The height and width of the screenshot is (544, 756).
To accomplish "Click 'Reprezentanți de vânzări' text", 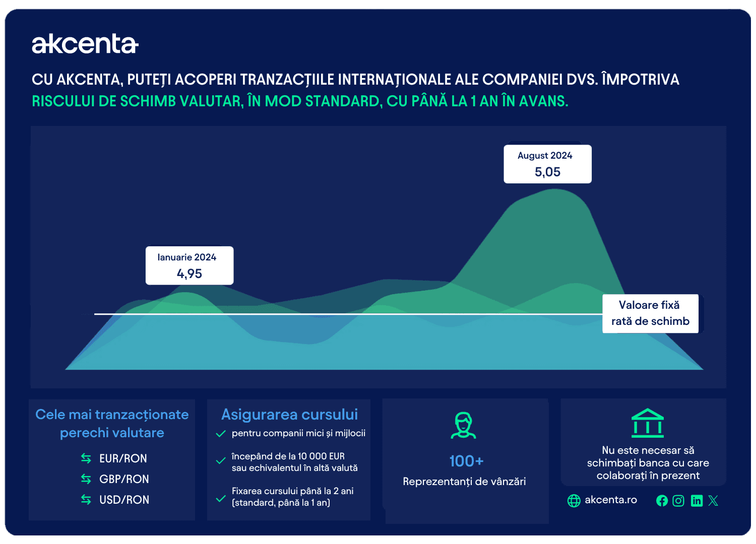I will [464, 482].
